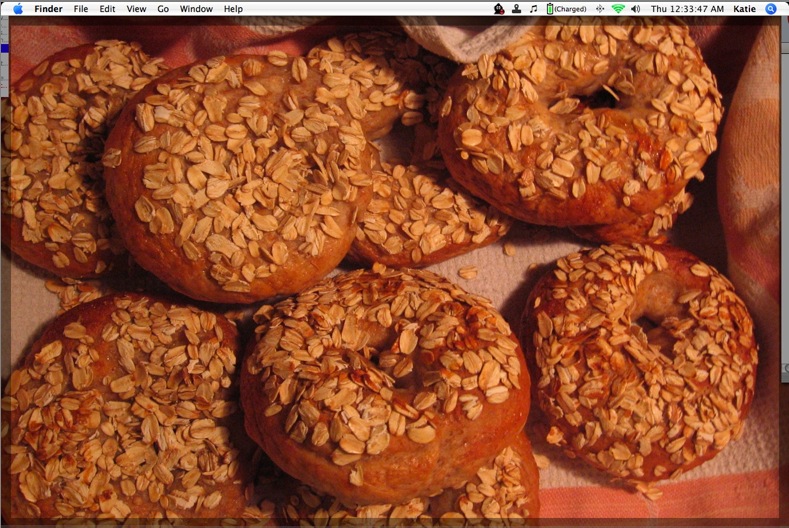Click the hooded figure menu bar icon
The width and height of the screenshot is (789, 528).
click(499, 9)
